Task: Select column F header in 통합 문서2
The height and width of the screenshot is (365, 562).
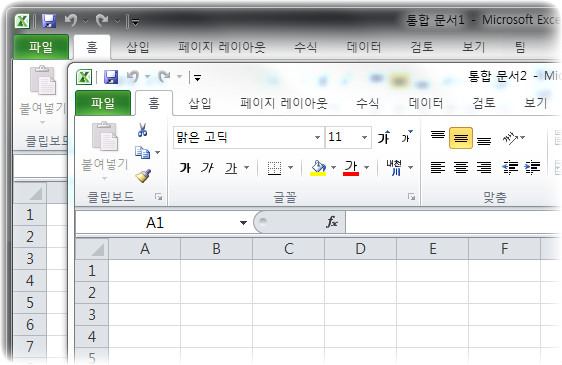Action: [x=504, y=249]
